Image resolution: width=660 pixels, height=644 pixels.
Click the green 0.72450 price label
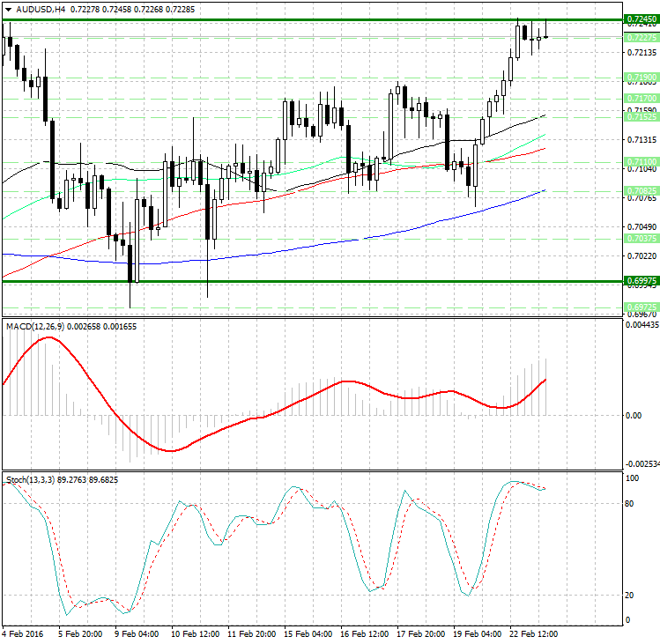coord(641,19)
